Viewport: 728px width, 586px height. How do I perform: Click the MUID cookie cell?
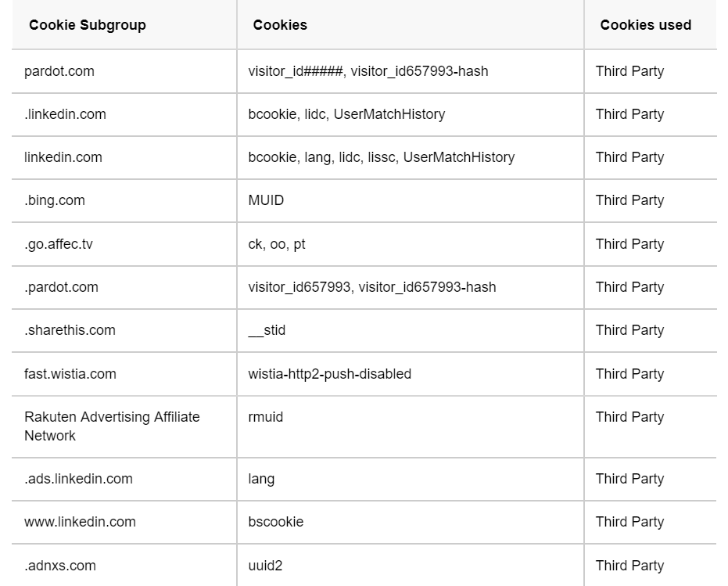click(x=266, y=200)
